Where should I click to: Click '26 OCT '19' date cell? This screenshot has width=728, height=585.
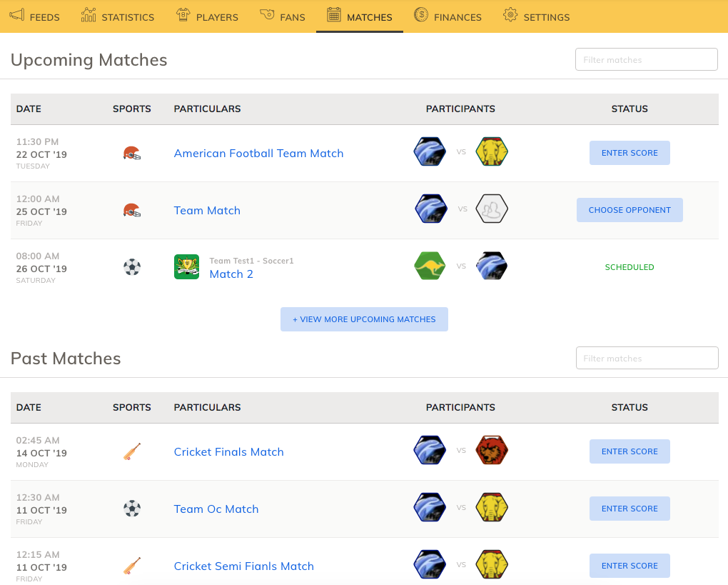pos(41,269)
